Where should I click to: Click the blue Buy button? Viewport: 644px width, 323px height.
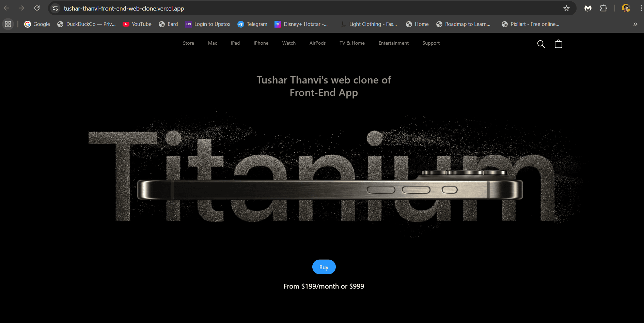point(324,267)
